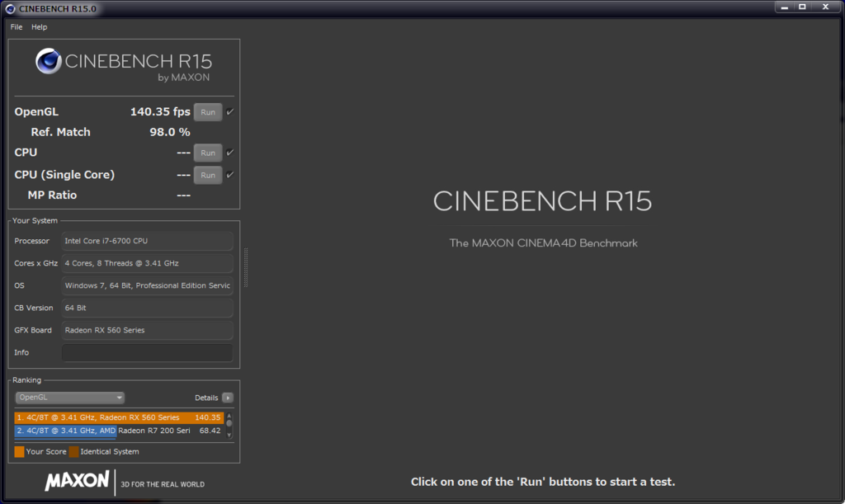Screen dimensions: 845x504
Task: Click the Cores x GHz field
Action: 147,263
